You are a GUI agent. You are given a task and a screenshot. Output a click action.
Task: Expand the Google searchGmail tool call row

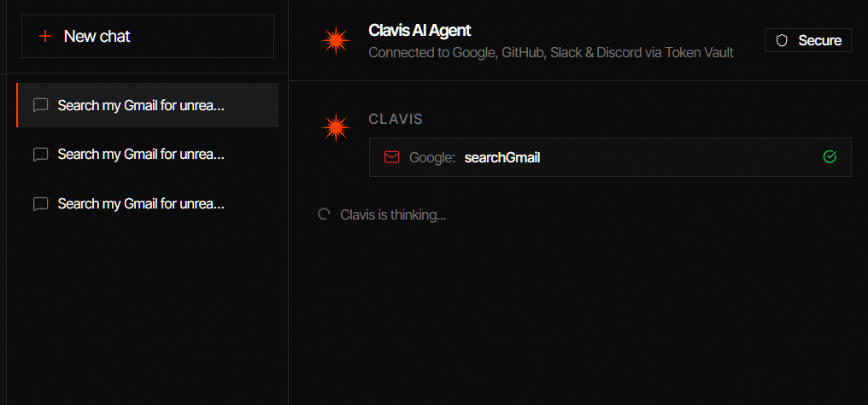(610, 158)
